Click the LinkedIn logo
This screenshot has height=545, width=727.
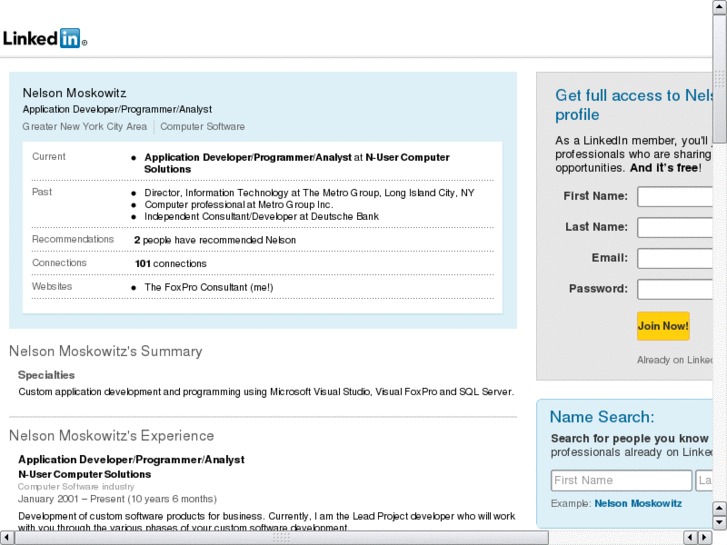coord(45,38)
